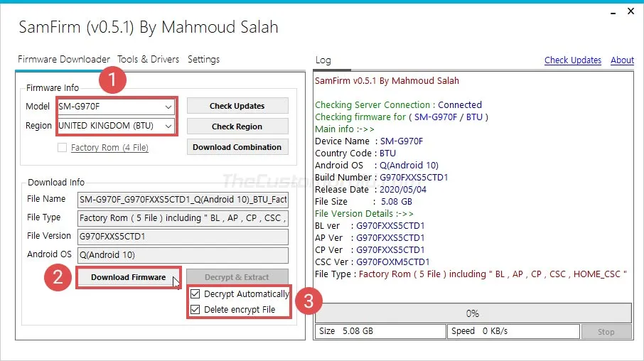Expand the Region dropdown arrow
Viewport: 644px width, 361px height.
tap(168, 126)
